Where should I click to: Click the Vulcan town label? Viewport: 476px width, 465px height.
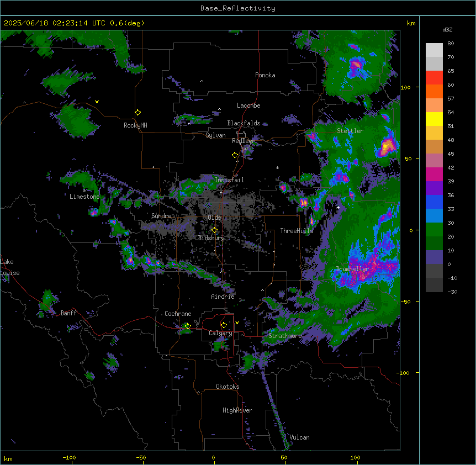(x=299, y=437)
